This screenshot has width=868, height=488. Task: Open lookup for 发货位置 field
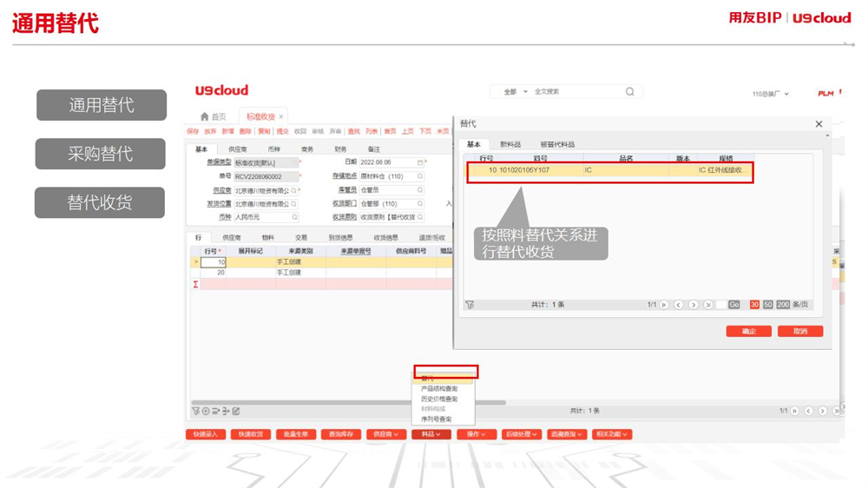(x=294, y=204)
